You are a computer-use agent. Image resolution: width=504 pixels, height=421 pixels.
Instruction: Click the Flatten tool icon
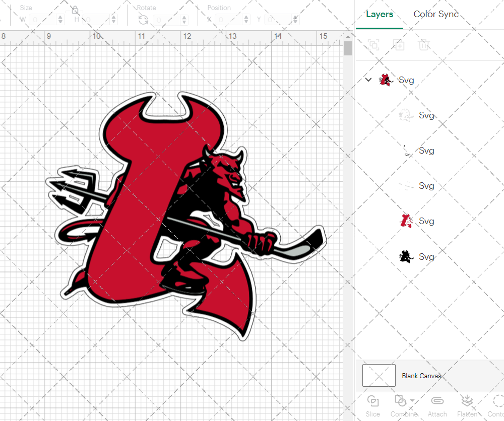click(x=467, y=401)
